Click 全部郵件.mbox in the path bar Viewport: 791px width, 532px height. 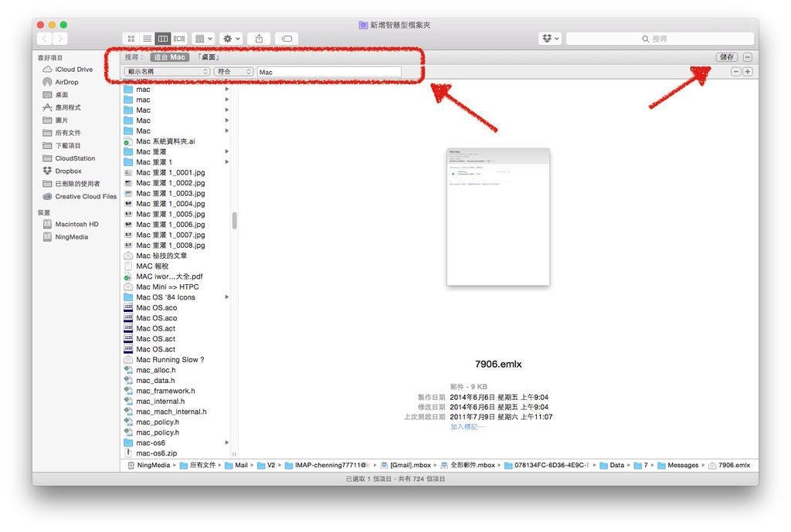[x=467, y=465]
